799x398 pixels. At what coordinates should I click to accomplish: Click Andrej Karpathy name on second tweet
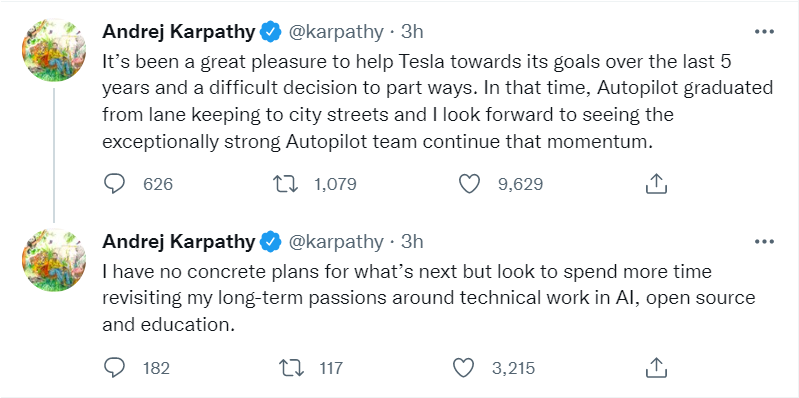pos(178,242)
